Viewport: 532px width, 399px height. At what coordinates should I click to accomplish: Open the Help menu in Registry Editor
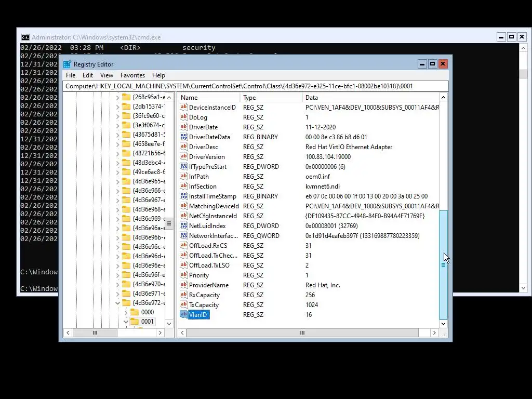[158, 75]
